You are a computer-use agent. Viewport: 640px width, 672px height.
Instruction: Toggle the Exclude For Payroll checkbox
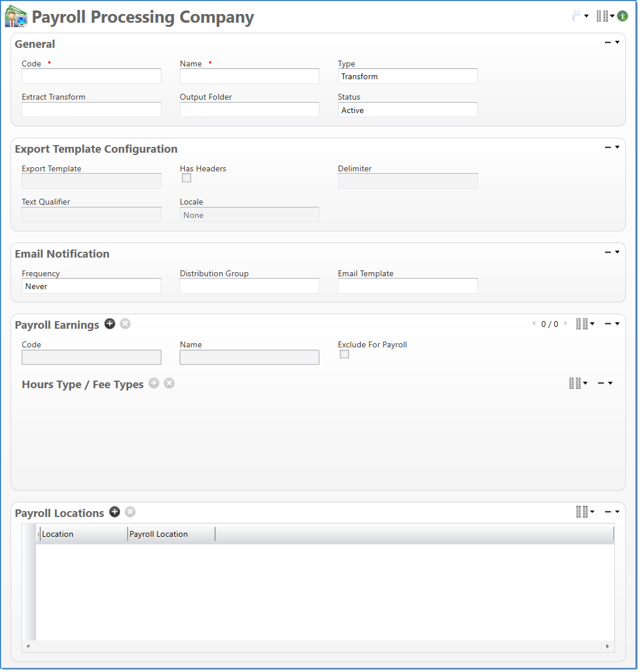click(x=344, y=354)
